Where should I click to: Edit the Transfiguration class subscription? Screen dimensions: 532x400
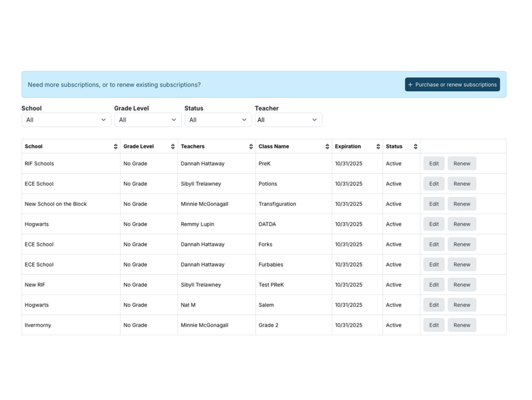(x=433, y=204)
